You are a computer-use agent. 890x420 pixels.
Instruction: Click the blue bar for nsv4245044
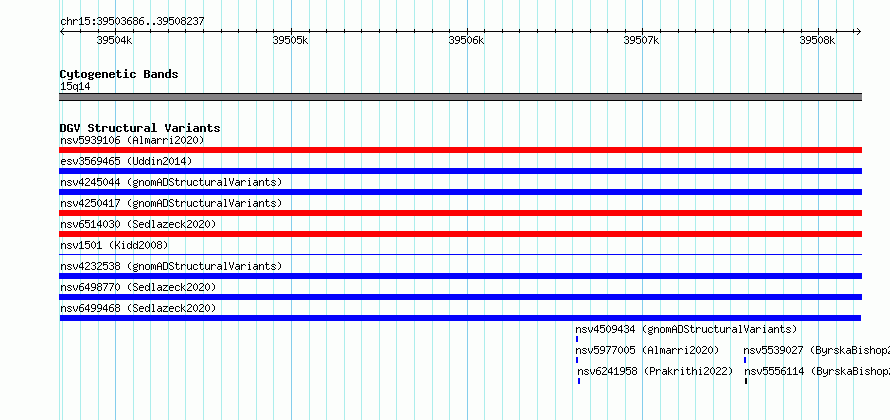460,192
